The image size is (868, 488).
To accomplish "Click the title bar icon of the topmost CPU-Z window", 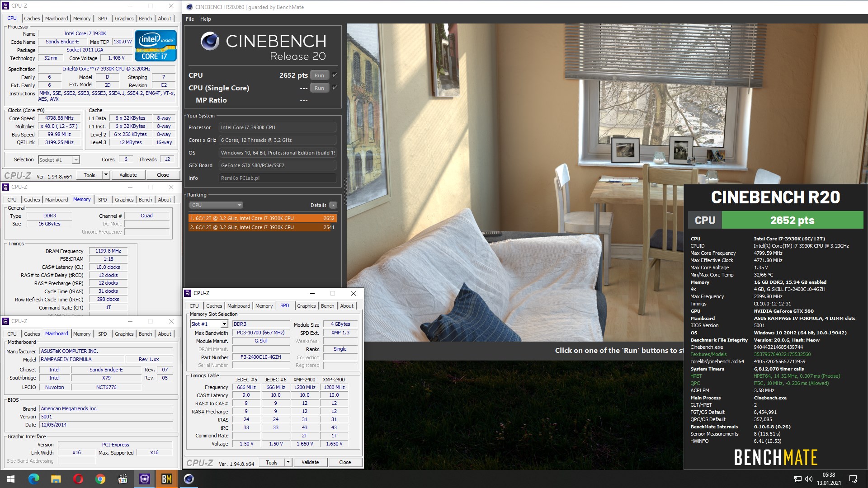I will pos(5,6).
